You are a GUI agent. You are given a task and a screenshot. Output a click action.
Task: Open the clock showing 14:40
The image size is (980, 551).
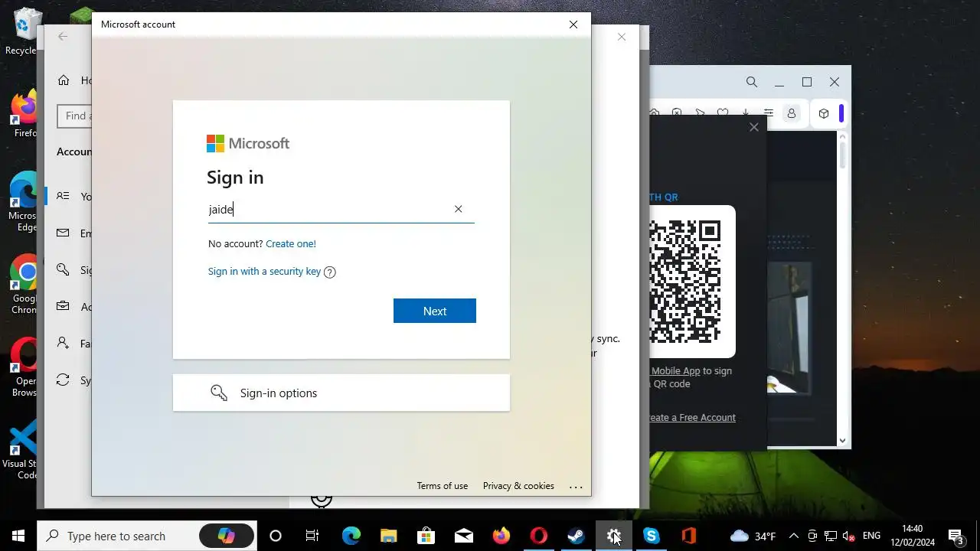(x=913, y=535)
